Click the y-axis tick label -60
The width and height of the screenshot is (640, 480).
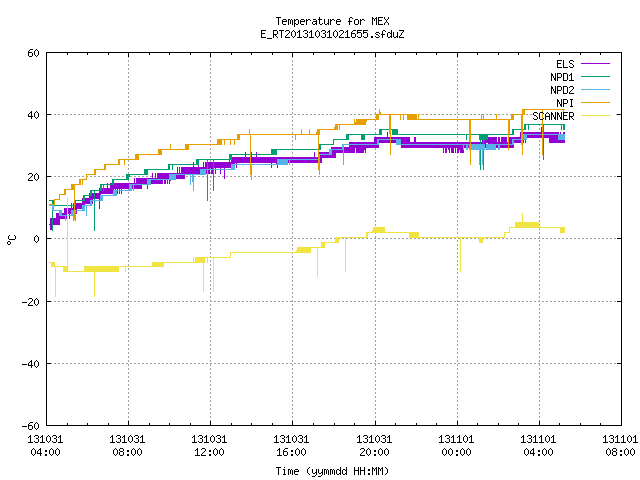pyautogui.click(x=31, y=426)
